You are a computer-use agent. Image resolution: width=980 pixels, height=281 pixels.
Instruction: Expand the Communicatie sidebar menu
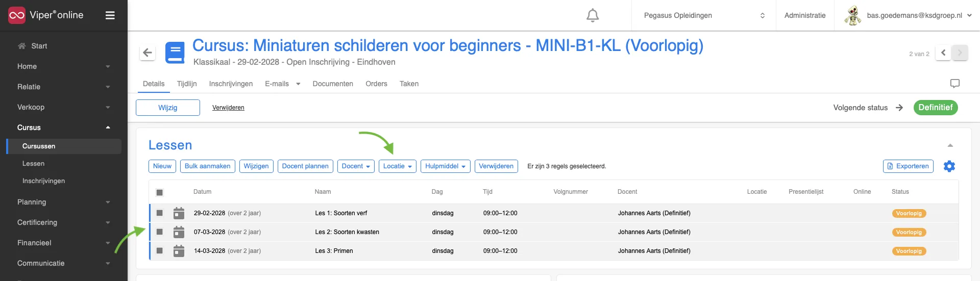tap(64, 263)
